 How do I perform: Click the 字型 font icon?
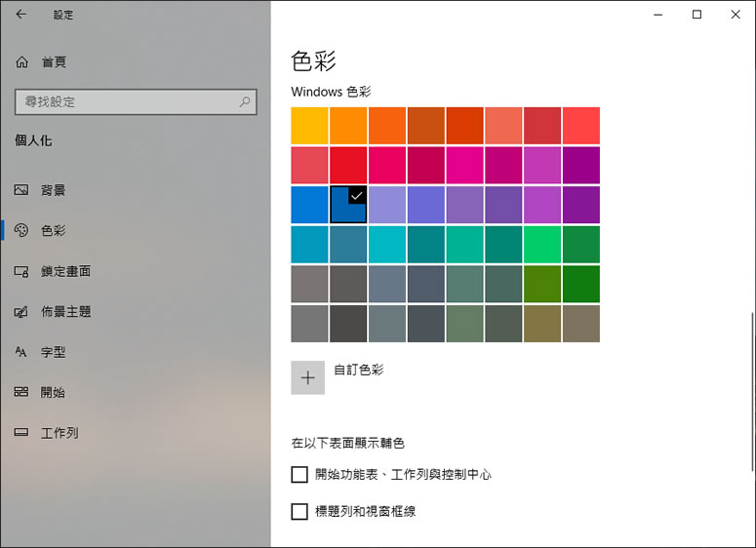pyautogui.click(x=20, y=352)
